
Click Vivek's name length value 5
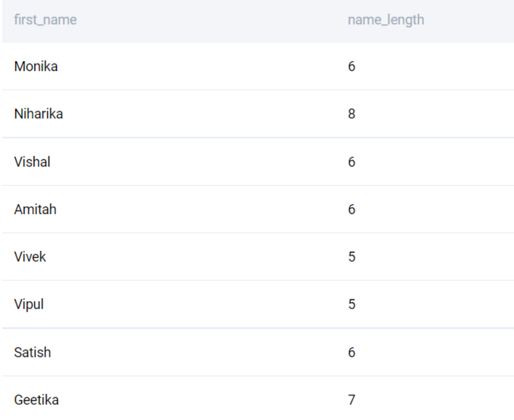(352, 257)
